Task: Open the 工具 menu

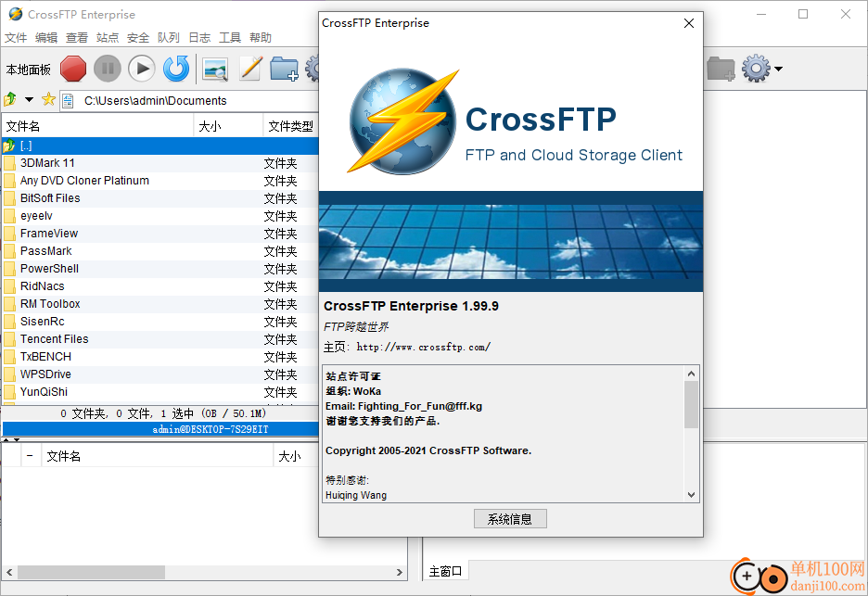Action: click(x=230, y=38)
